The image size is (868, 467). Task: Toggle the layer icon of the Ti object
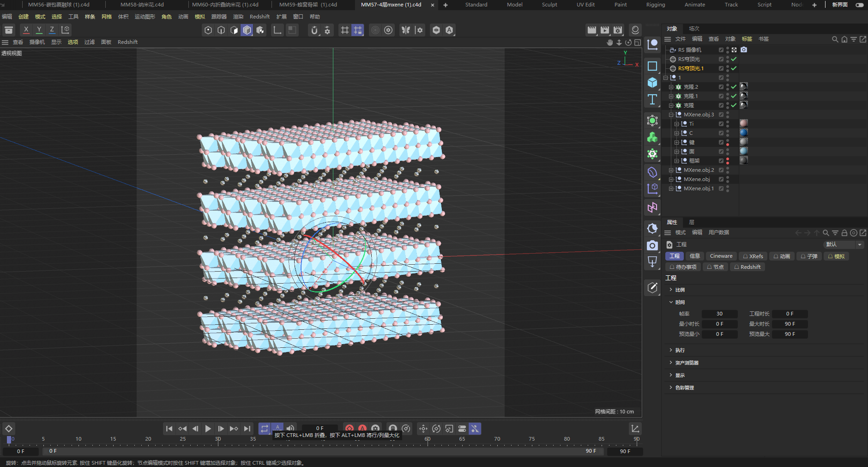click(x=721, y=124)
